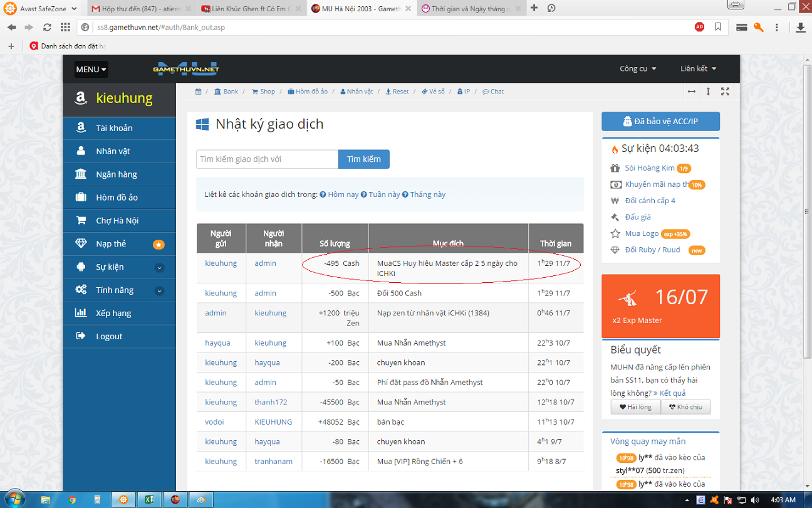
Task: Open Ngân hàng in the sidebar
Action: (116, 174)
